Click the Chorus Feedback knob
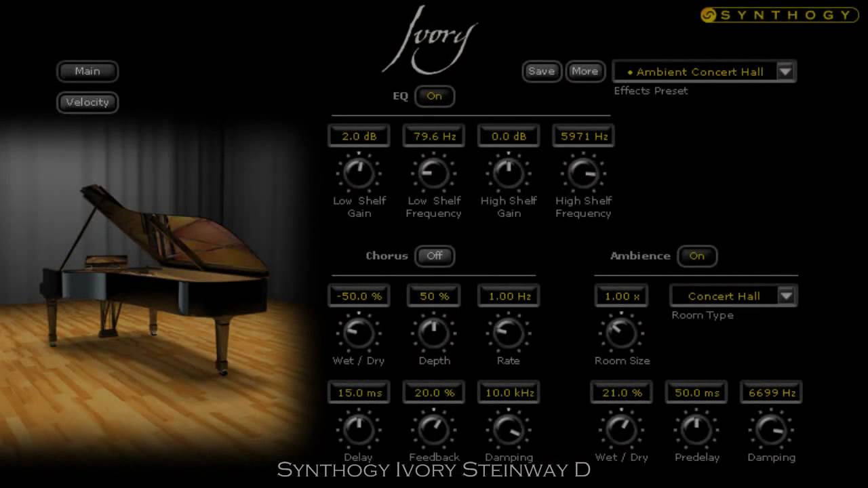868x488 pixels. 433,429
